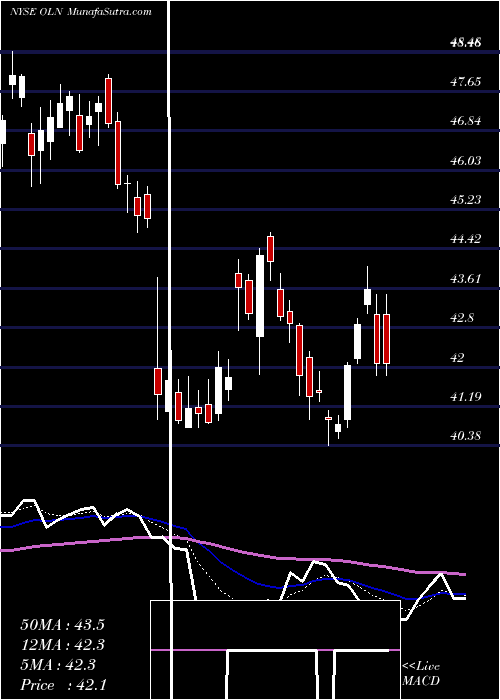
Task: Click the 40.38 price axis label
Action: coord(466,435)
